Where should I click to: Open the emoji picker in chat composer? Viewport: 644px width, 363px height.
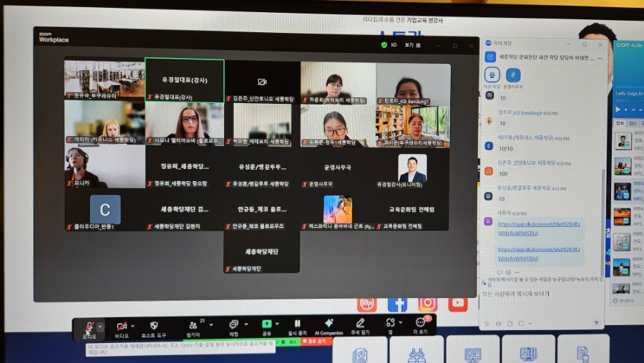click(498, 324)
